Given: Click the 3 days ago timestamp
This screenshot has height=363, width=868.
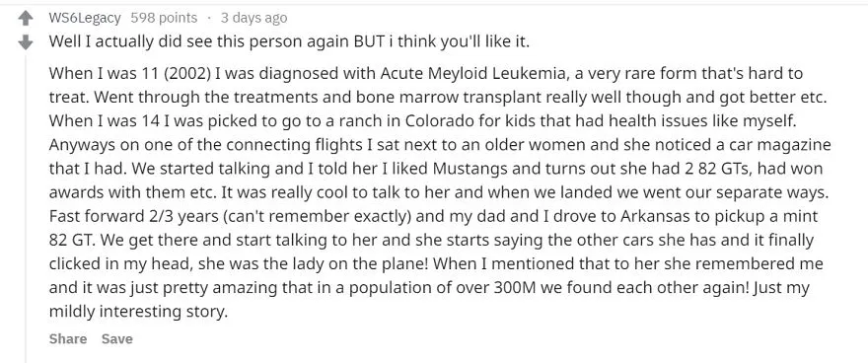Looking at the screenshot, I should 253,18.
